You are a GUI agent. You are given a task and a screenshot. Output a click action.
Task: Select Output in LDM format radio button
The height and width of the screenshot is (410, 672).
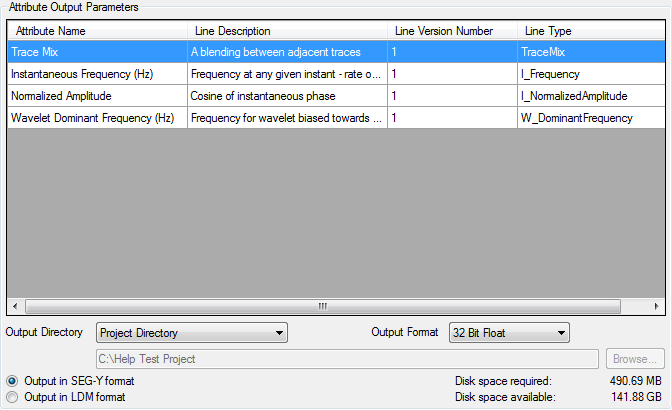[x=12, y=397]
